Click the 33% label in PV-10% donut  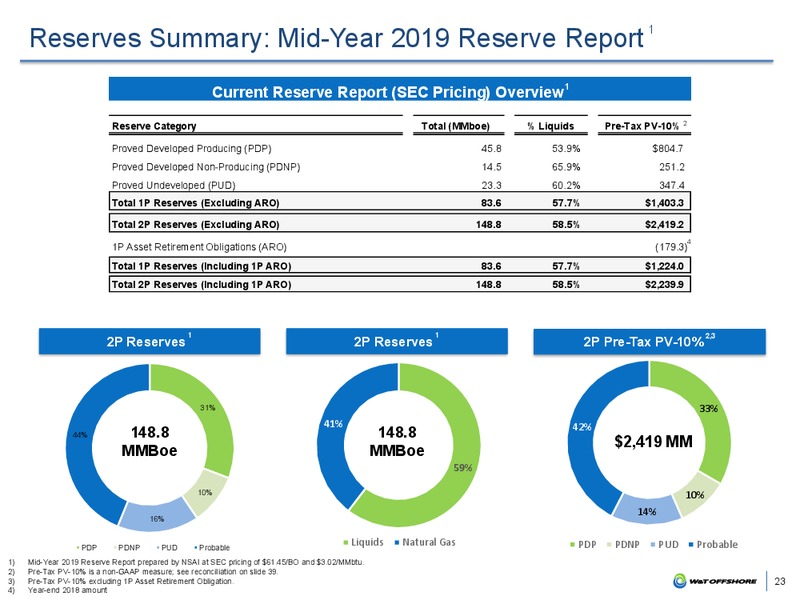pyautogui.click(x=709, y=409)
